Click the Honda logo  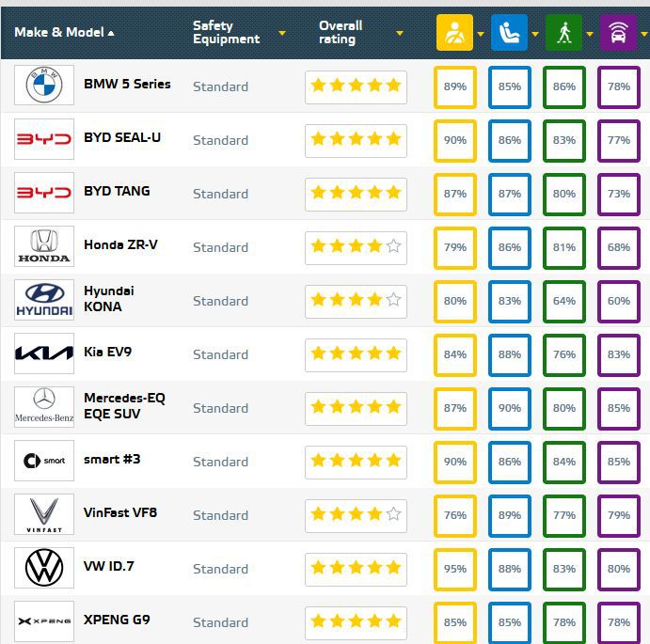(x=44, y=246)
